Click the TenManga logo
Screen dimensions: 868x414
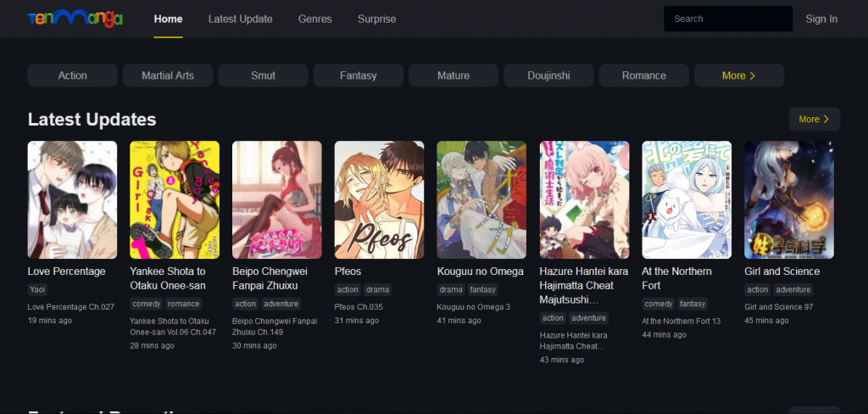[x=75, y=19]
